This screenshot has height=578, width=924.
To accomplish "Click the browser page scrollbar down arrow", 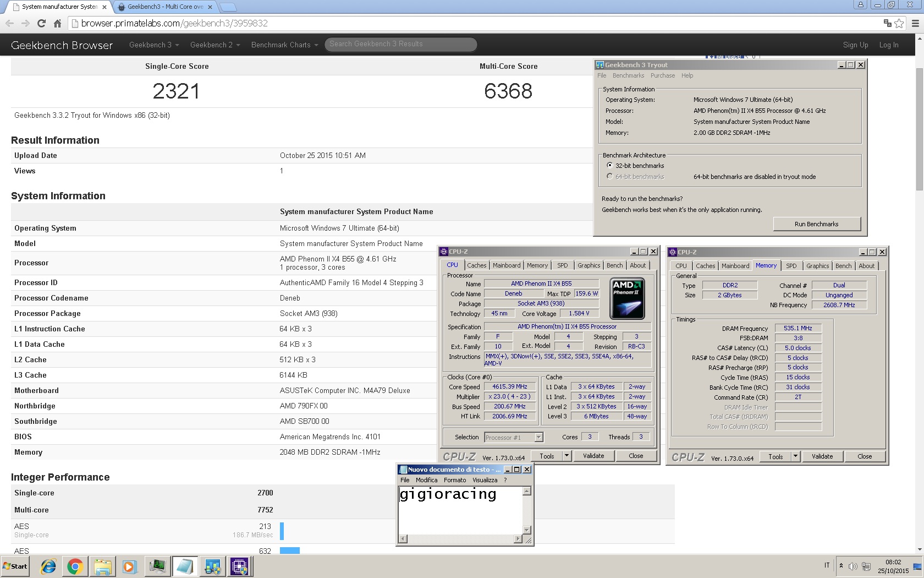I will click(x=920, y=549).
